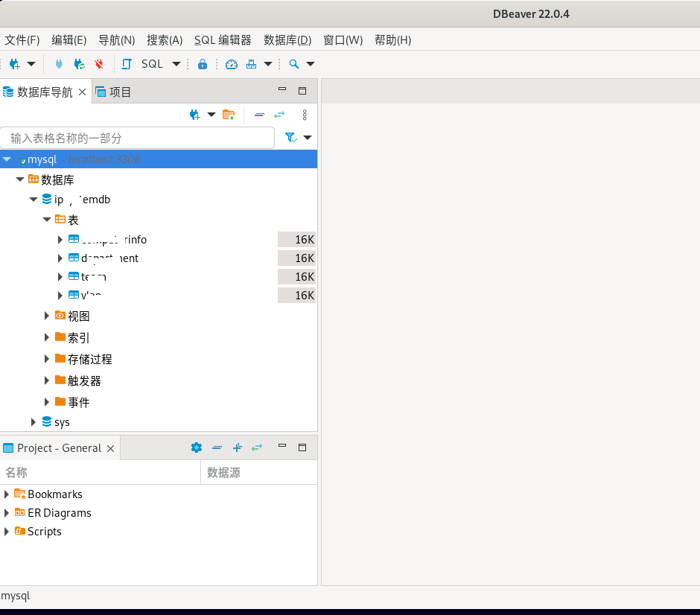
Task: Expand the 触发器 triggers folder
Action: (x=46, y=380)
